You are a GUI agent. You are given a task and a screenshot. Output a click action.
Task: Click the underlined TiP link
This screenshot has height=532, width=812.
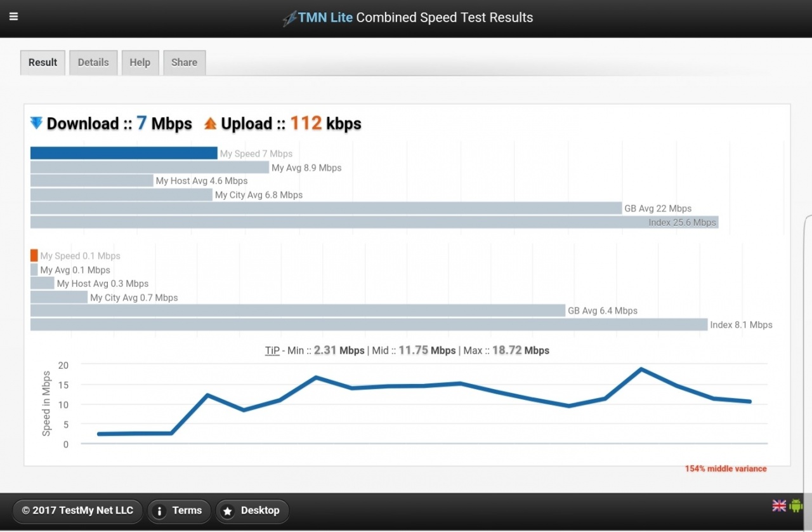(x=272, y=350)
